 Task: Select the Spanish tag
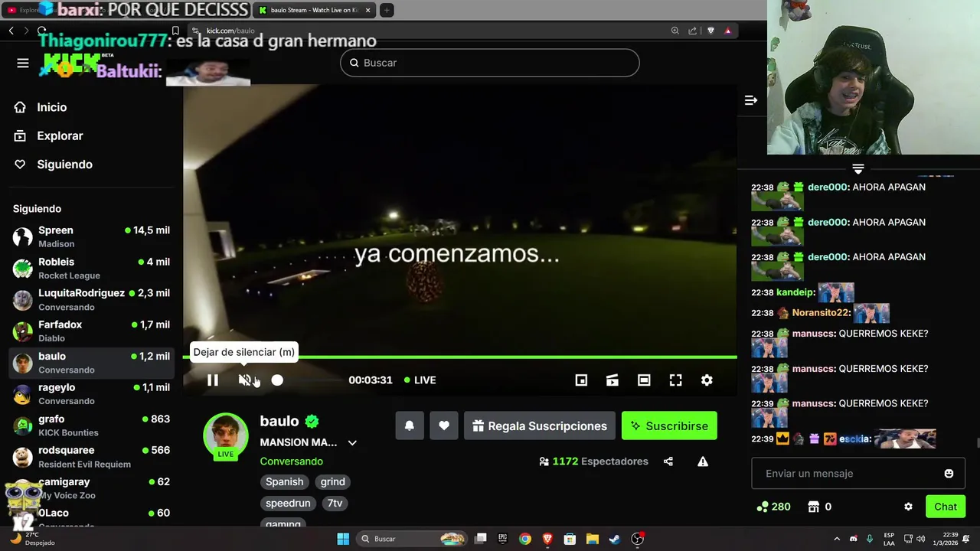coord(284,481)
